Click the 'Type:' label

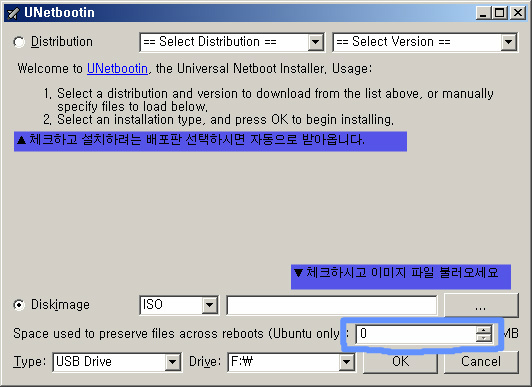(29, 362)
